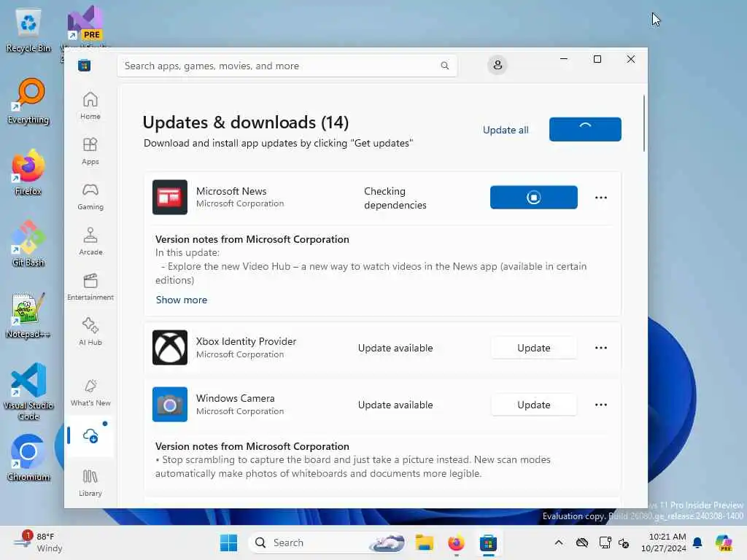Click the loading Get updates button
Image resolution: width=747 pixels, height=560 pixels.
585,129
